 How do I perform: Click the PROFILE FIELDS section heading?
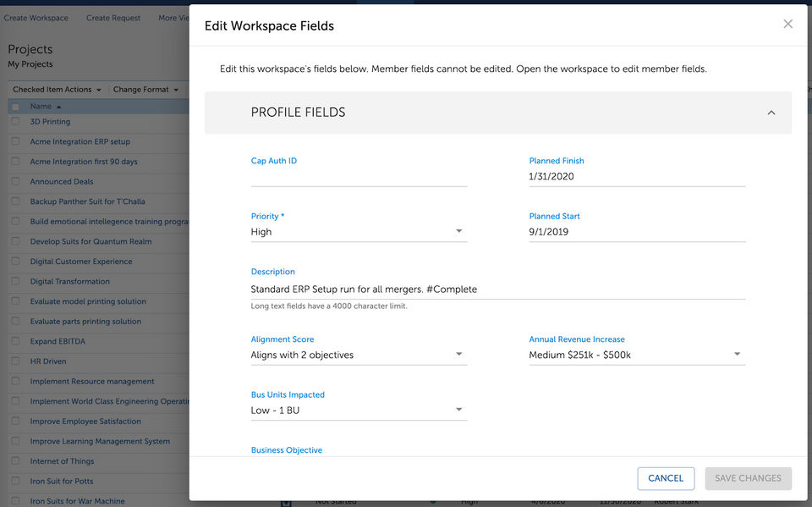[x=299, y=113]
